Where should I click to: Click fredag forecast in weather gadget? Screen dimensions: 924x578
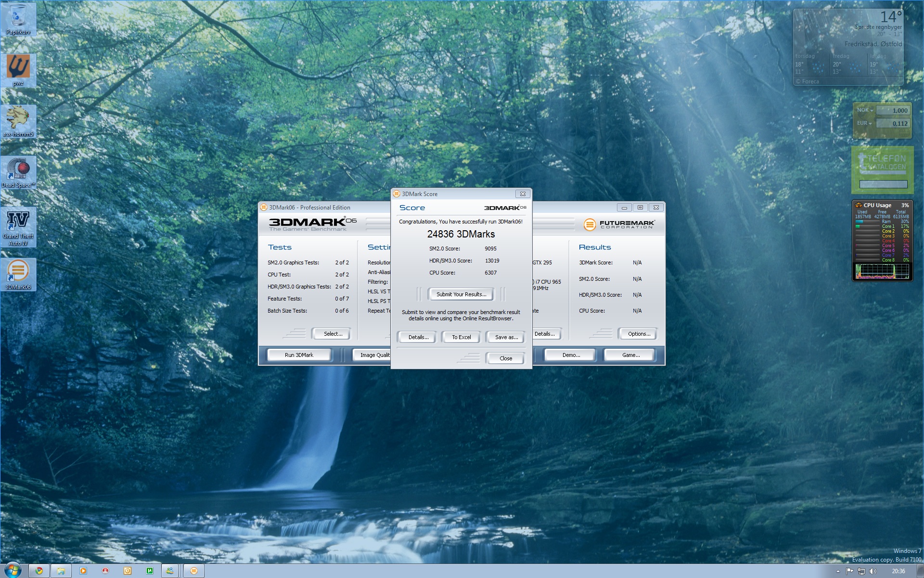(x=848, y=64)
